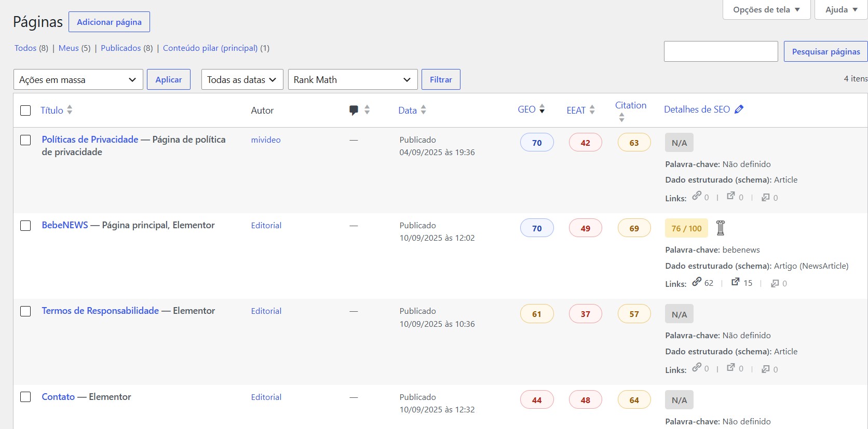Sort by GEO column header
The width and height of the screenshot is (868, 429).
526,109
